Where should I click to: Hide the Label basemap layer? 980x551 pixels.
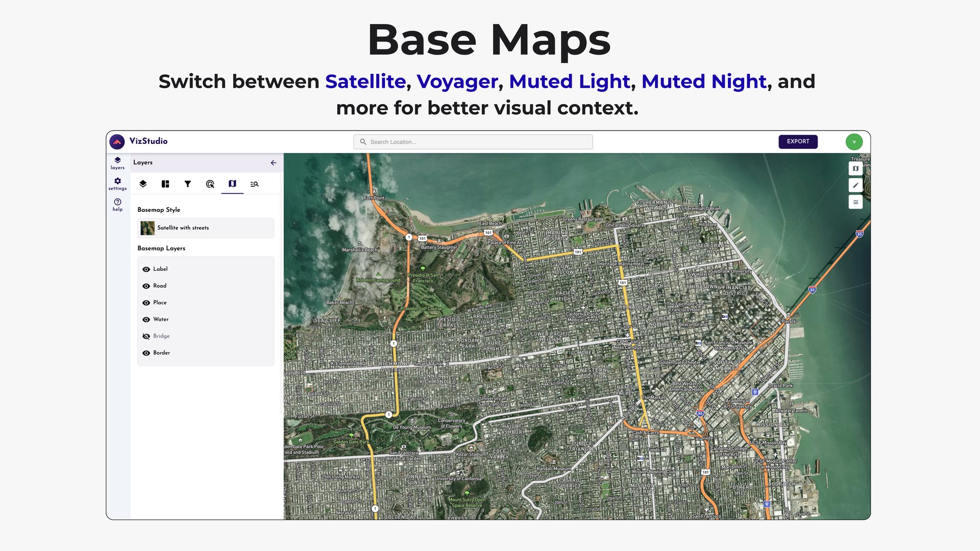[x=146, y=269]
